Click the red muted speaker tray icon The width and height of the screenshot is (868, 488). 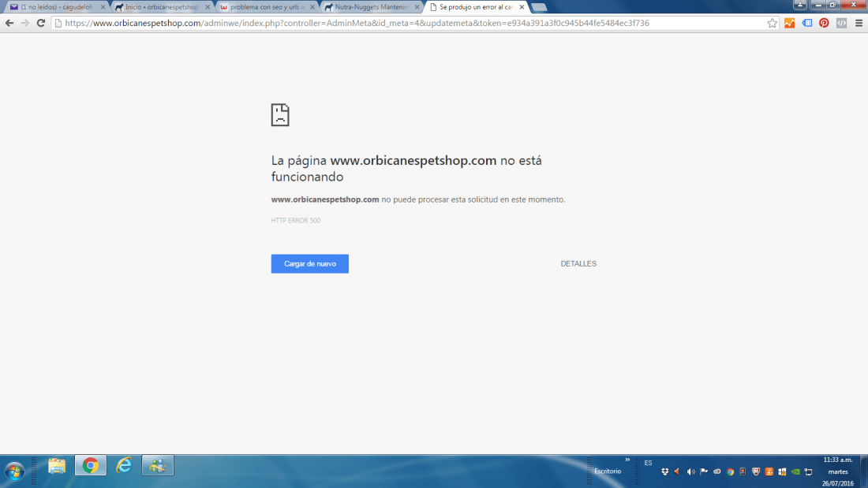coord(677,472)
